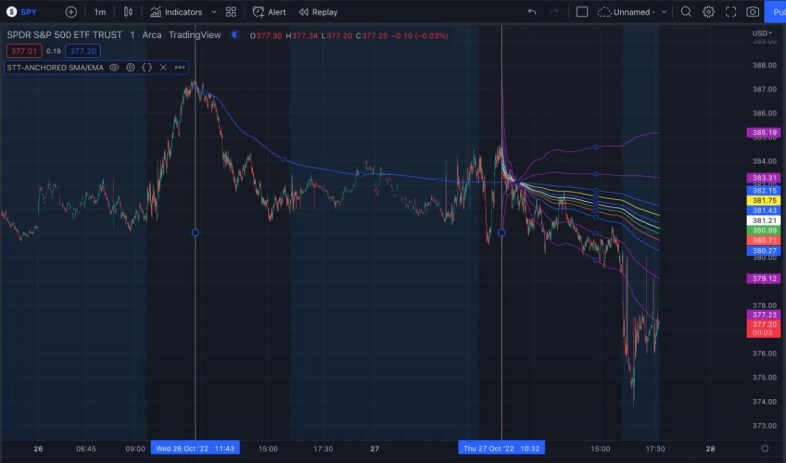Screen dimensions: 786x463
Task: Click the 381.75 yellow price label
Action: 764,200
